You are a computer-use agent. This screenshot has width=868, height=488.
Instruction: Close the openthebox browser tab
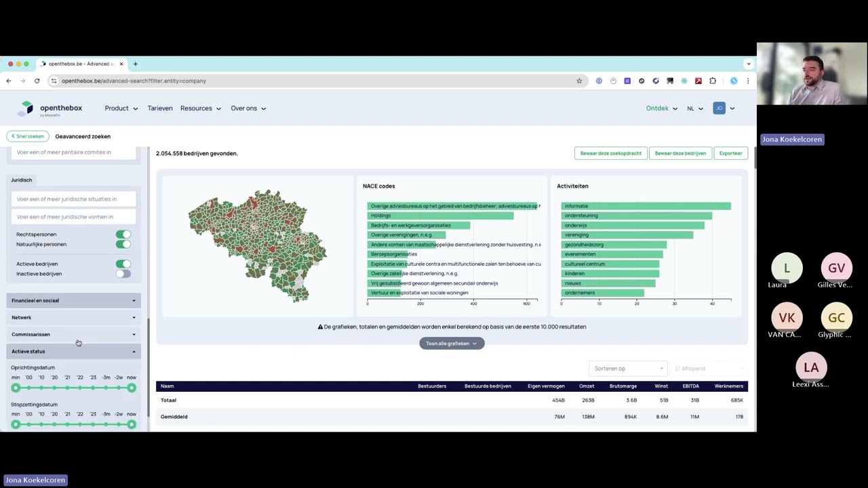pos(121,64)
